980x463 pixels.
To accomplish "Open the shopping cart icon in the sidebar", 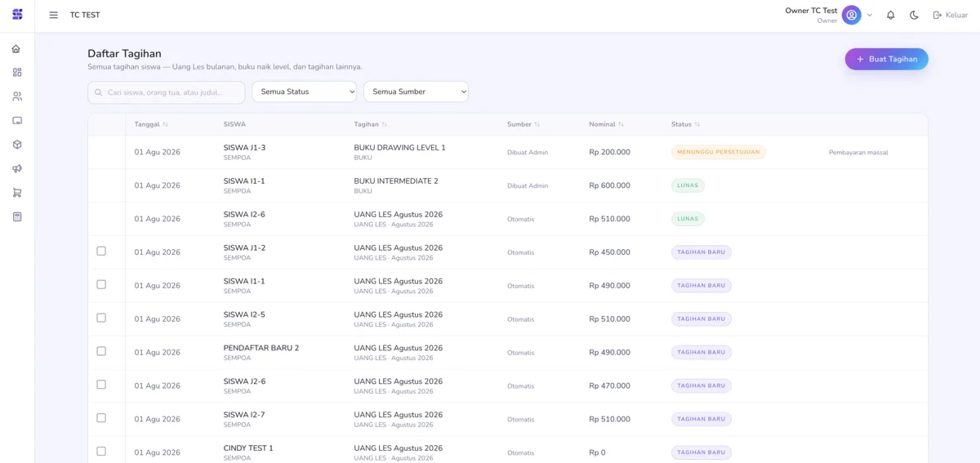I will pos(17,193).
